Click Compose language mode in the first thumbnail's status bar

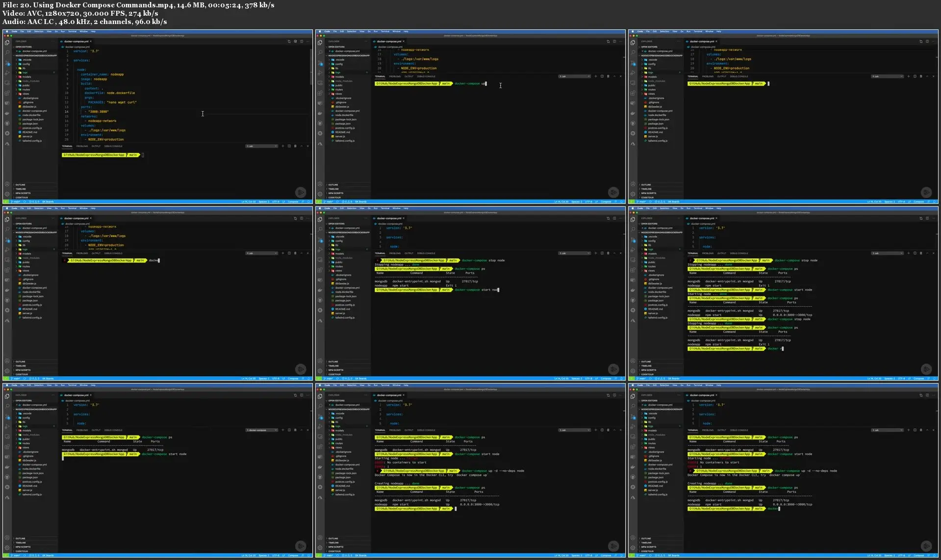point(293,201)
